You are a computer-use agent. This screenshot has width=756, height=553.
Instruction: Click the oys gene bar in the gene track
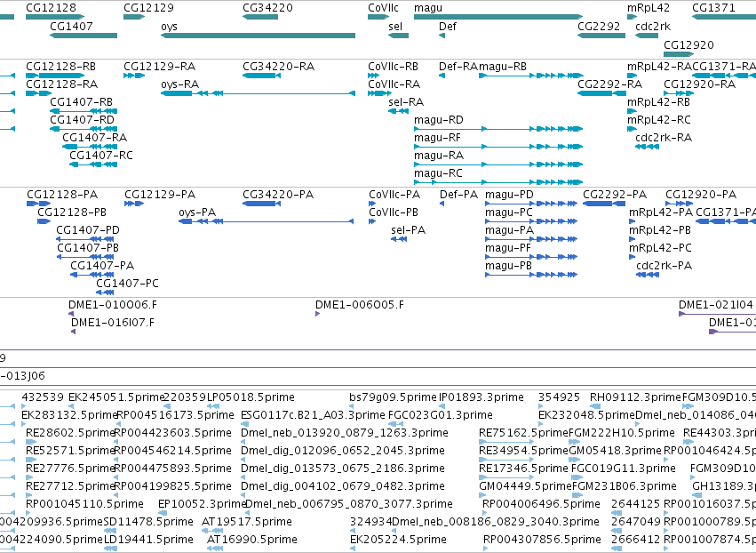pos(258,36)
